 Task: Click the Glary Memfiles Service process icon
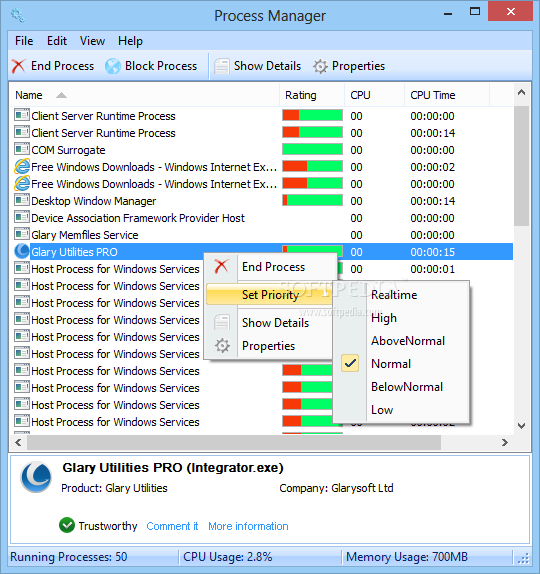(x=22, y=234)
